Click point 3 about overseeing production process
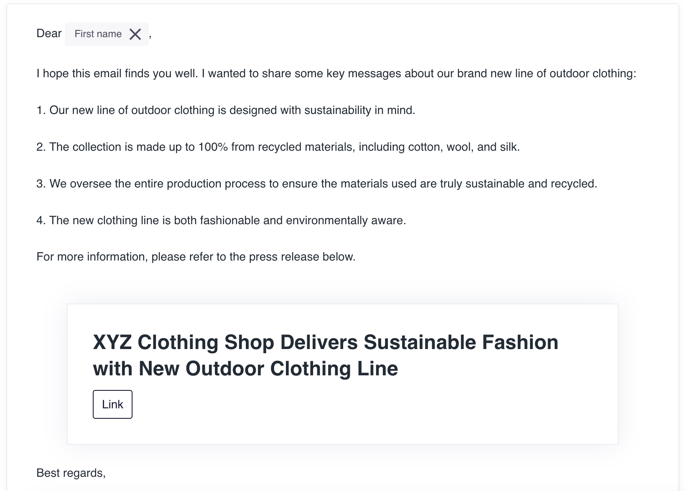The image size is (688, 491). 317,183
